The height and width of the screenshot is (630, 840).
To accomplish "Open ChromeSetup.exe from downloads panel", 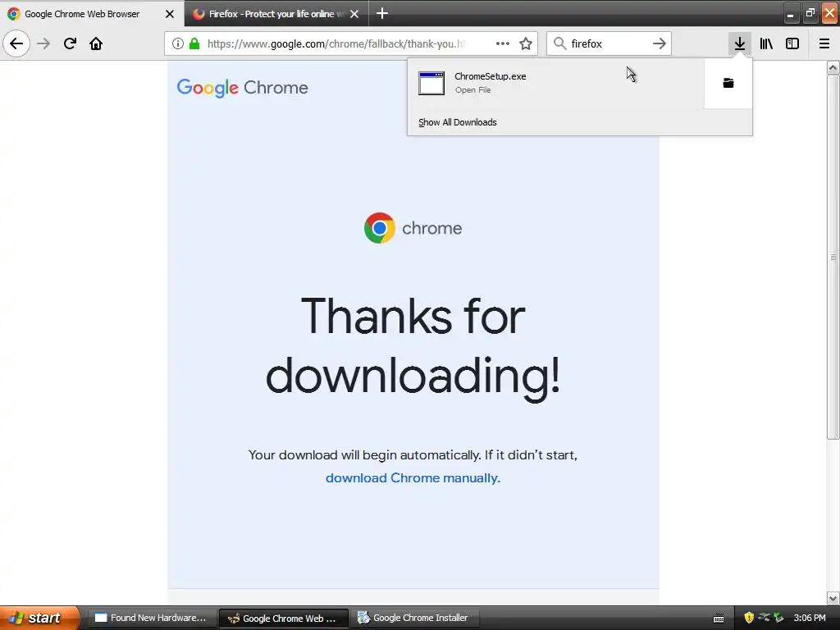I will tap(555, 83).
